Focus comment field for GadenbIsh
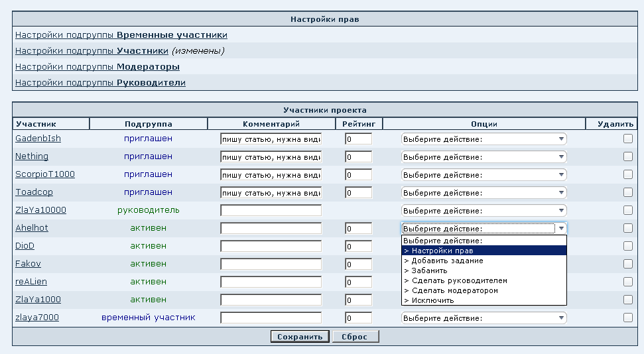 pyautogui.click(x=271, y=139)
